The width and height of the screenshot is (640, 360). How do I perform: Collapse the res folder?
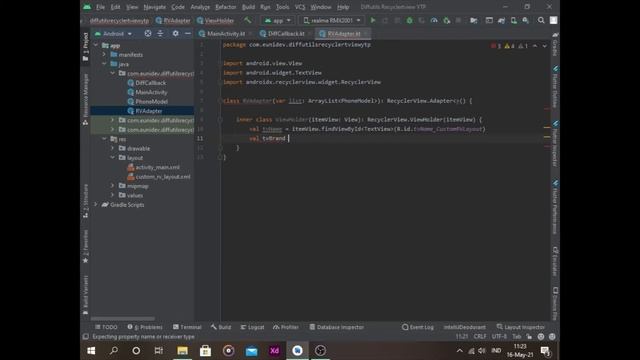pyautogui.click(x=104, y=139)
